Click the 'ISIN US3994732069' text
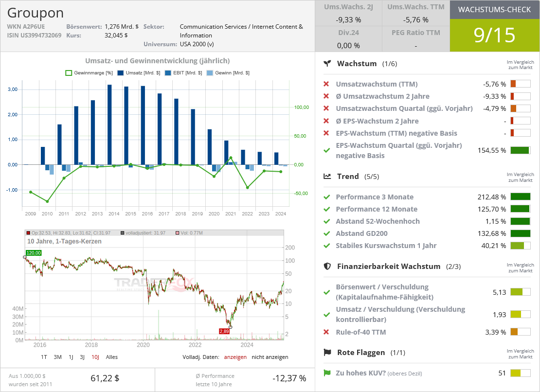The height and width of the screenshot is (392, 540). coord(34,35)
